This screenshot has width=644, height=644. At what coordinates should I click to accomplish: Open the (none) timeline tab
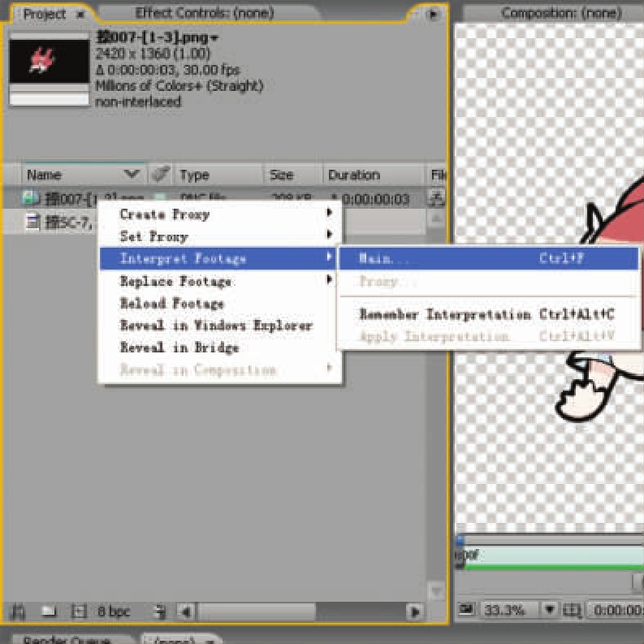point(181,639)
